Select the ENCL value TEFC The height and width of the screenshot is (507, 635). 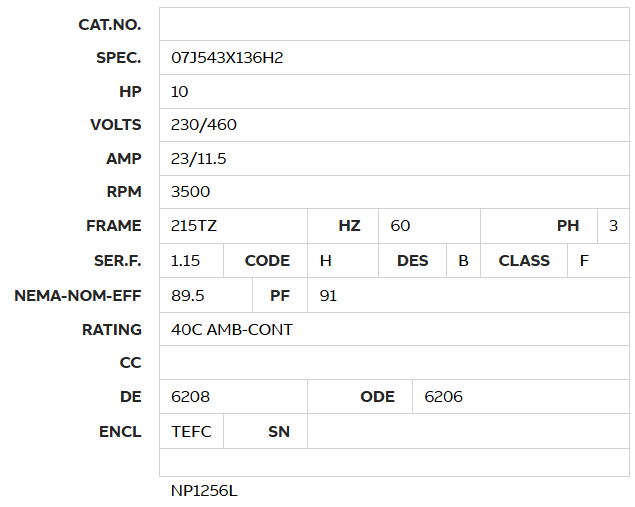tap(191, 431)
